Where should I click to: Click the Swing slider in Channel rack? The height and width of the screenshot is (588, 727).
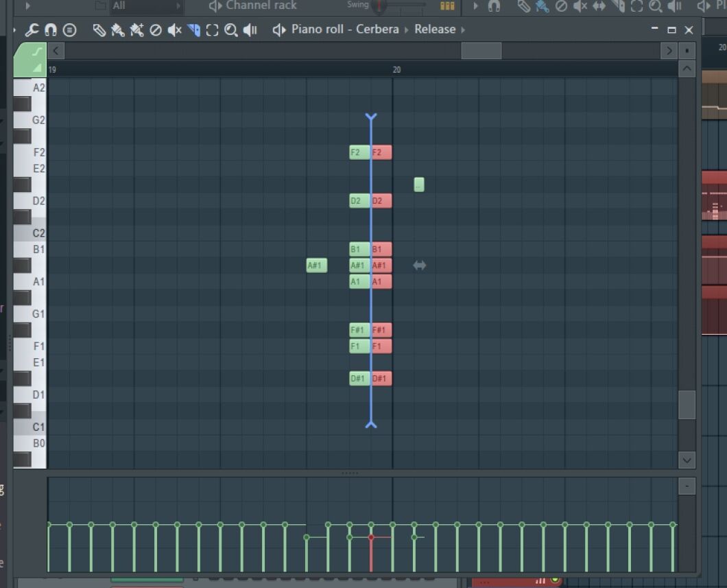379,6
